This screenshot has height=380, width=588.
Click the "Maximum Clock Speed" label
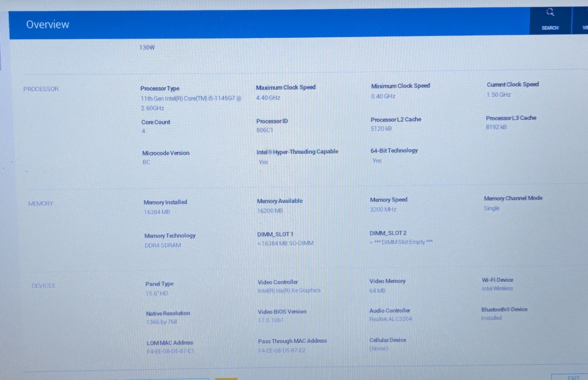pos(286,87)
